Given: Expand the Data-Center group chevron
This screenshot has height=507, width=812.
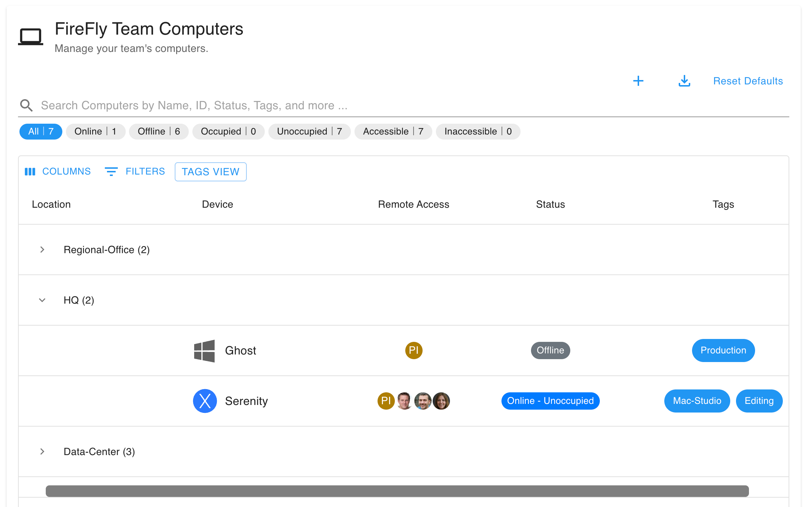Looking at the screenshot, I should point(42,451).
